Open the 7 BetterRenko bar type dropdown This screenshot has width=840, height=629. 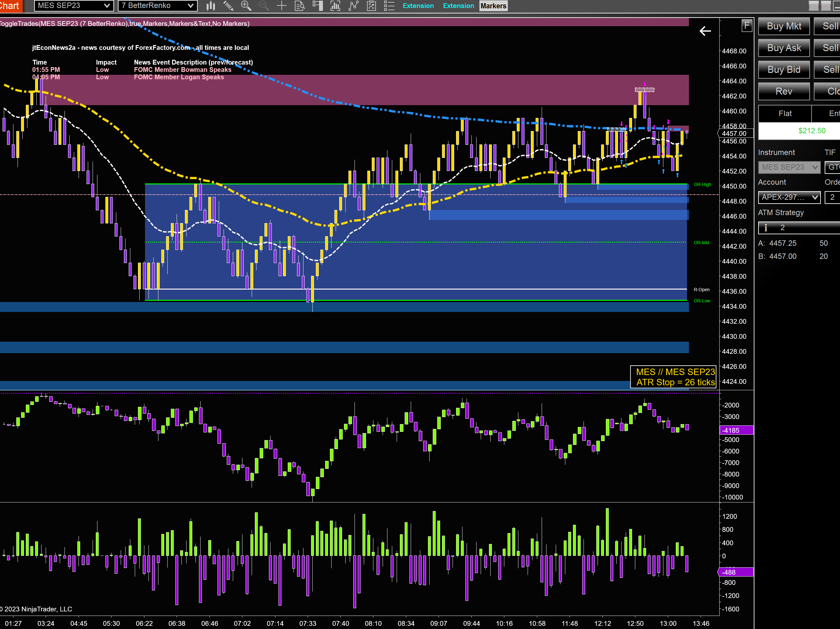coord(157,6)
